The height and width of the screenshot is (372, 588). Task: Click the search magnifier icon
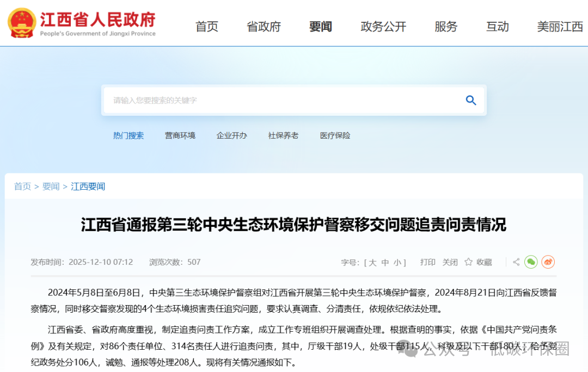471,100
